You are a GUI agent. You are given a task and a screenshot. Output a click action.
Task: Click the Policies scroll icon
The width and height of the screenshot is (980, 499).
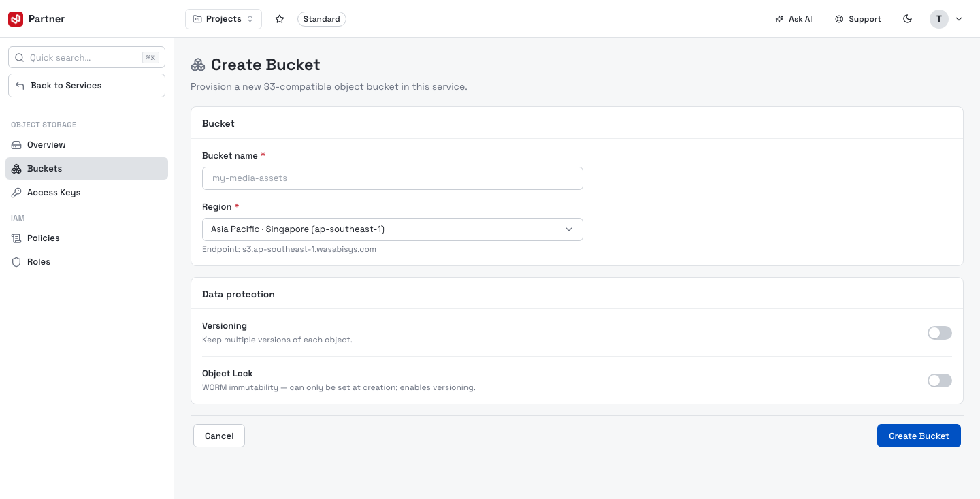pos(16,238)
